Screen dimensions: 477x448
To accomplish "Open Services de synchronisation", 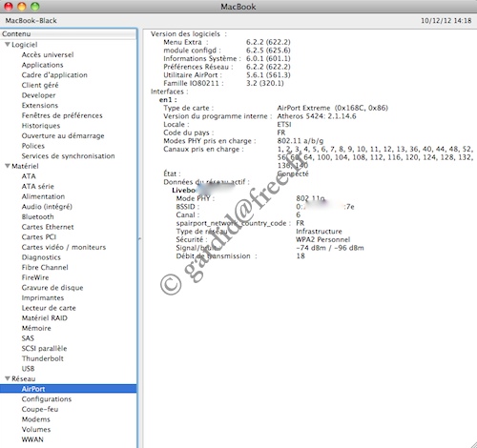I will tap(68, 156).
